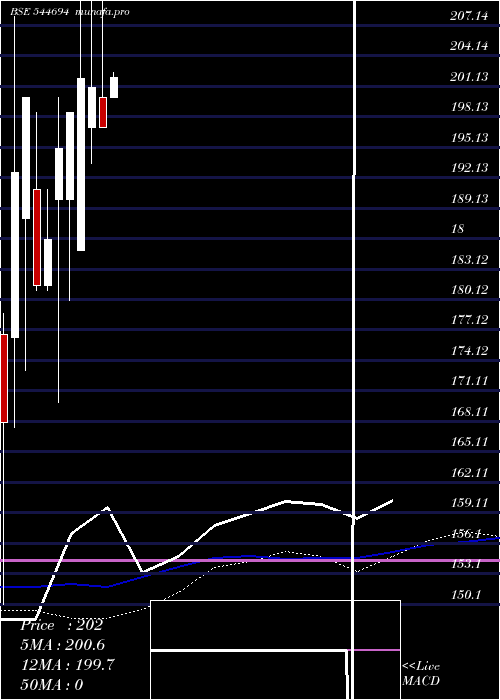Click the latest white candle near 201
500x700 pixels.
pyautogui.click(x=114, y=88)
